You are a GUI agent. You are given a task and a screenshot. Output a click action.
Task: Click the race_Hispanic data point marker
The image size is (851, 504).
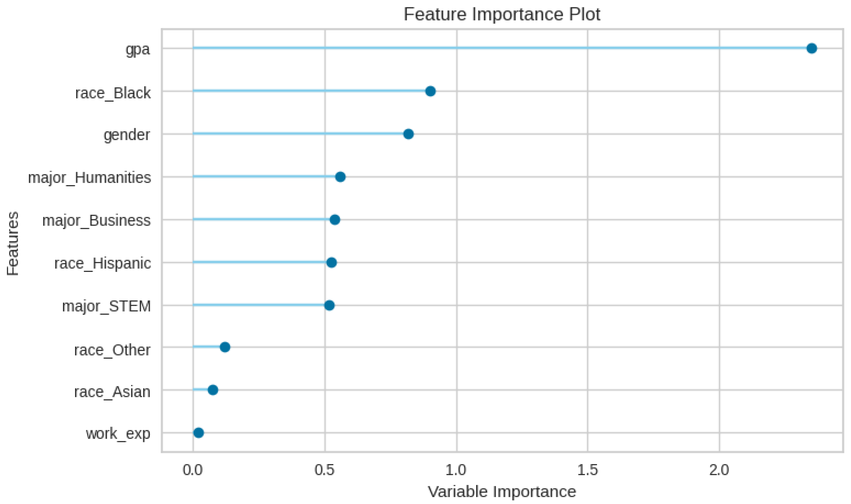click(331, 263)
